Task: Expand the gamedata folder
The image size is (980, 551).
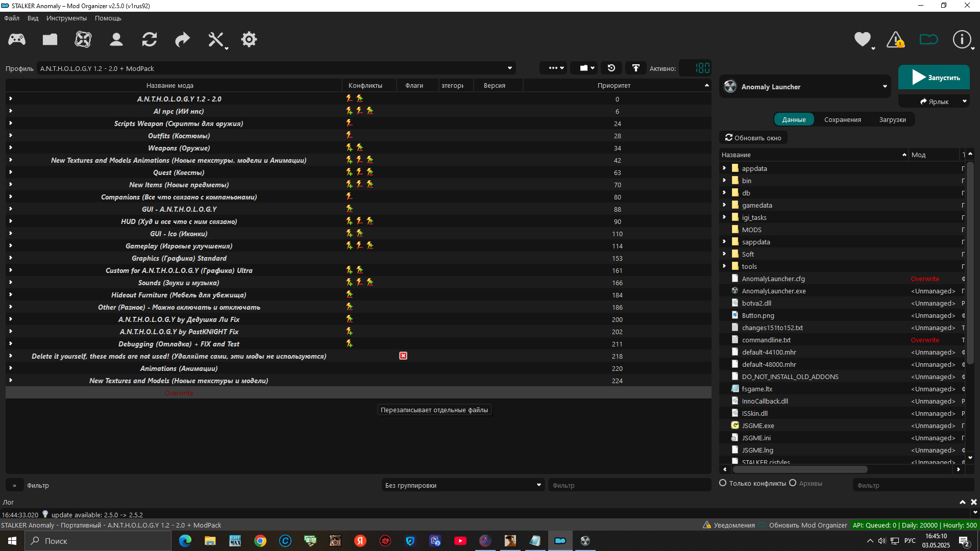Action: tap(724, 205)
